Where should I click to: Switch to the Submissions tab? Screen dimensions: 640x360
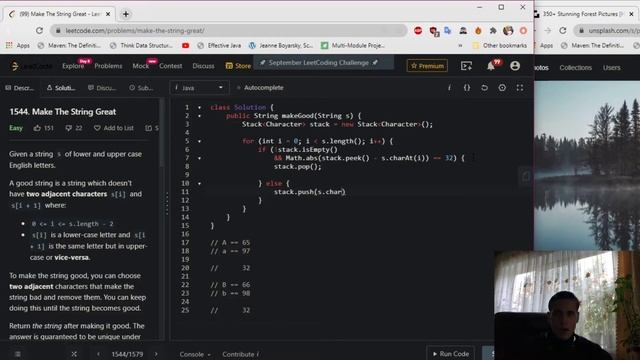tap(141, 88)
